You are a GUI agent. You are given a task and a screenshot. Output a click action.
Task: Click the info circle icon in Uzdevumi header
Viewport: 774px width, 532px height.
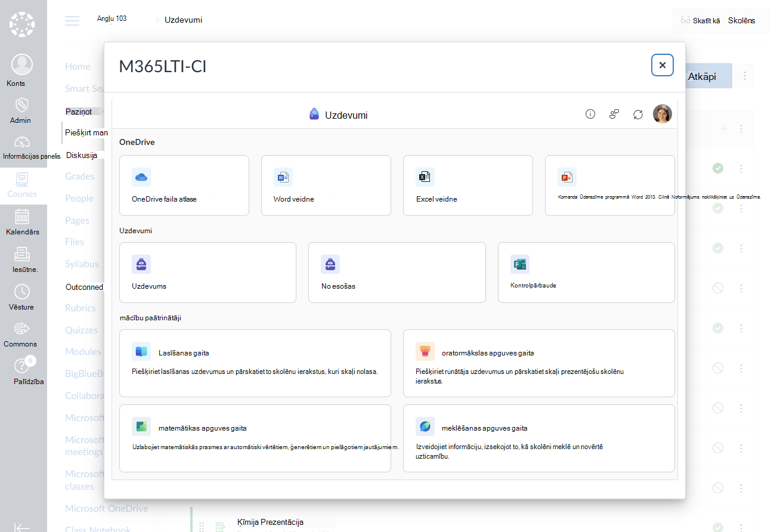point(590,114)
